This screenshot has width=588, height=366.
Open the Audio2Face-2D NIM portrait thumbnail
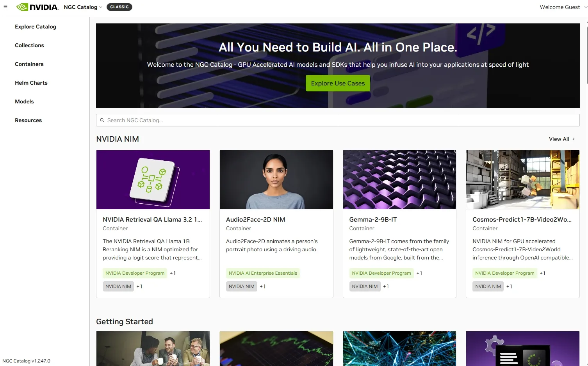pyautogui.click(x=276, y=179)
